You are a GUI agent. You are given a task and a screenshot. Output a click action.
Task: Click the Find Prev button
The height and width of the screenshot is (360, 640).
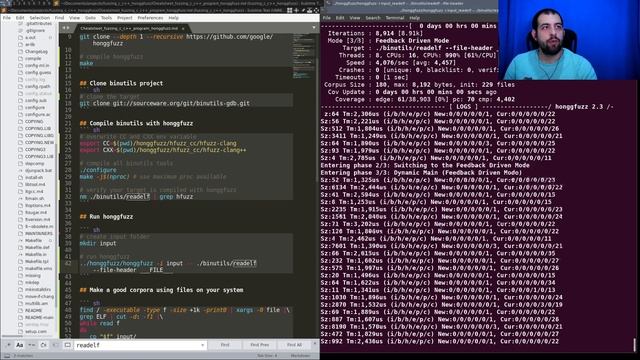(x=260, y=345)
